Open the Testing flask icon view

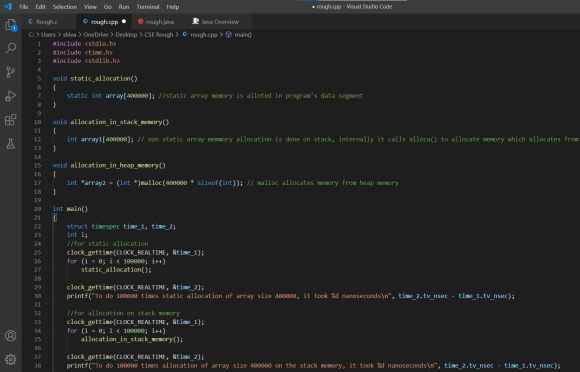click(x=11, y=143)
